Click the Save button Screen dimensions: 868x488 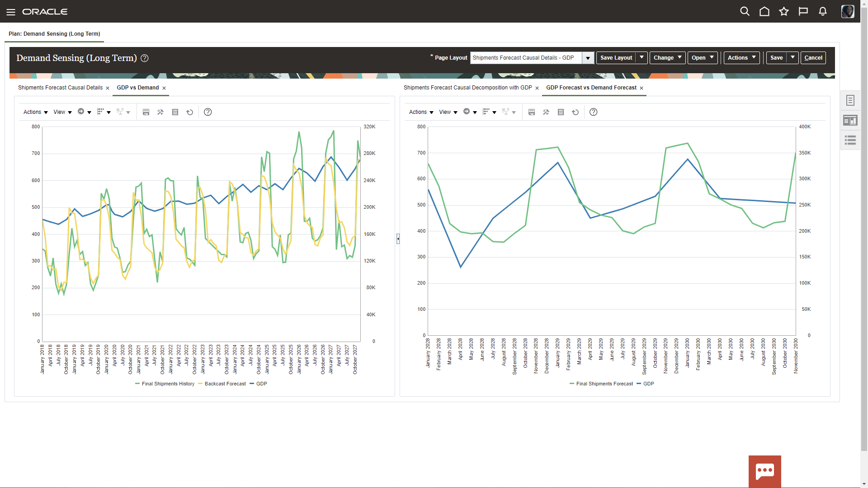pos(776,58)
